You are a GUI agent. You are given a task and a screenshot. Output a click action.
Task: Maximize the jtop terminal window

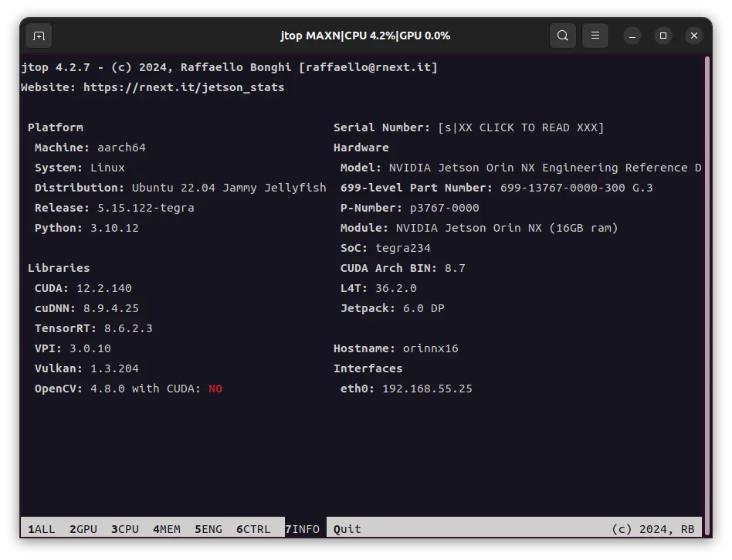(663, 36)
